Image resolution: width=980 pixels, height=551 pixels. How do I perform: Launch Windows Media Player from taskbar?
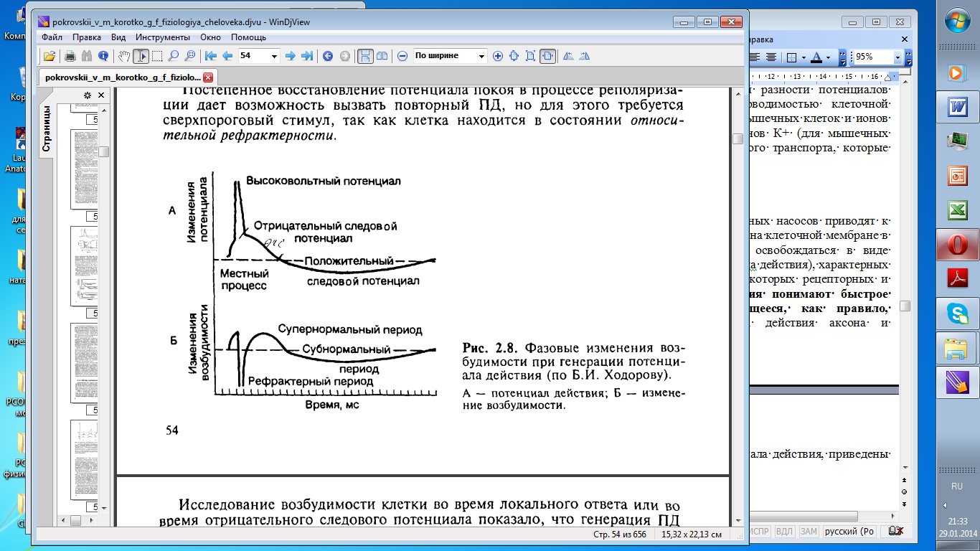click(x=956, y=72)
